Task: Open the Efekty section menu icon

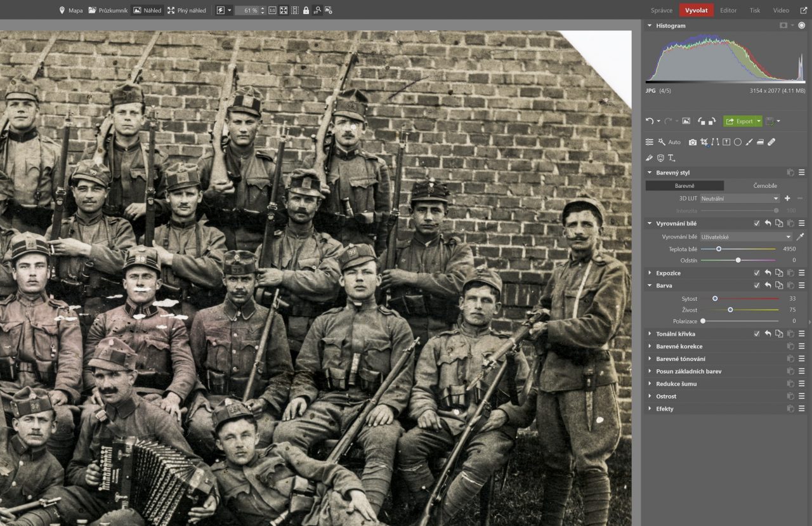Action: tap(802, 409)
